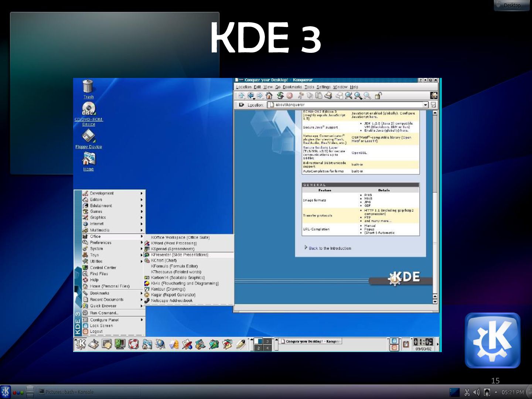Expand the Internet submenu in K menu

point(114,224)
